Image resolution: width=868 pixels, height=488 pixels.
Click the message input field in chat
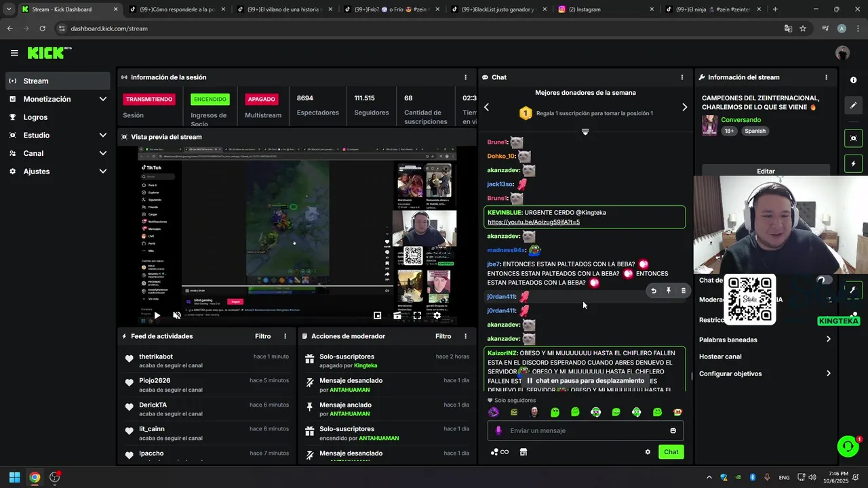[585, 430]
